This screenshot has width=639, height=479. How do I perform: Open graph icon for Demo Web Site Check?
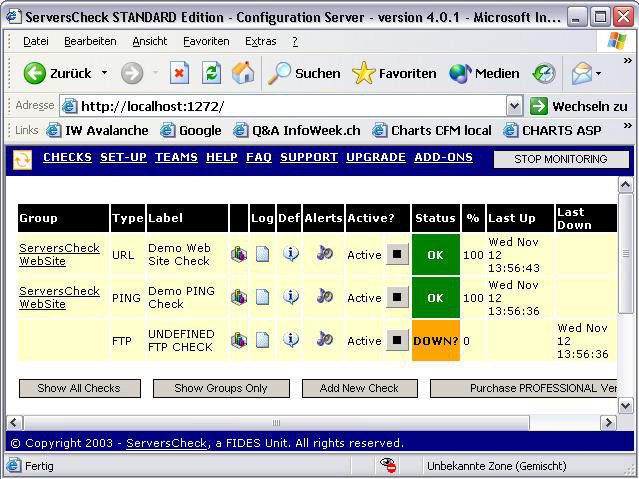239,255
